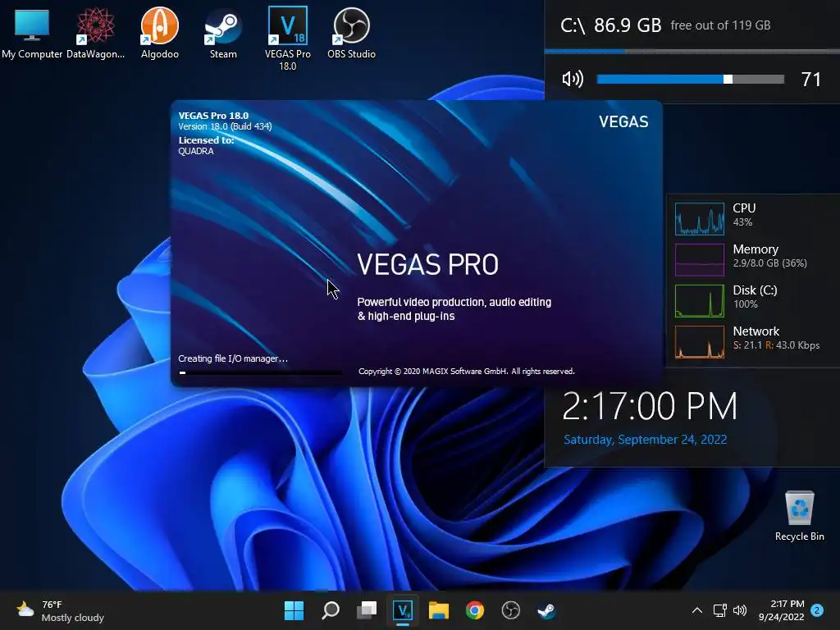
Task: Click "Creating file I/O manager..." status
Action: (233, 358)
